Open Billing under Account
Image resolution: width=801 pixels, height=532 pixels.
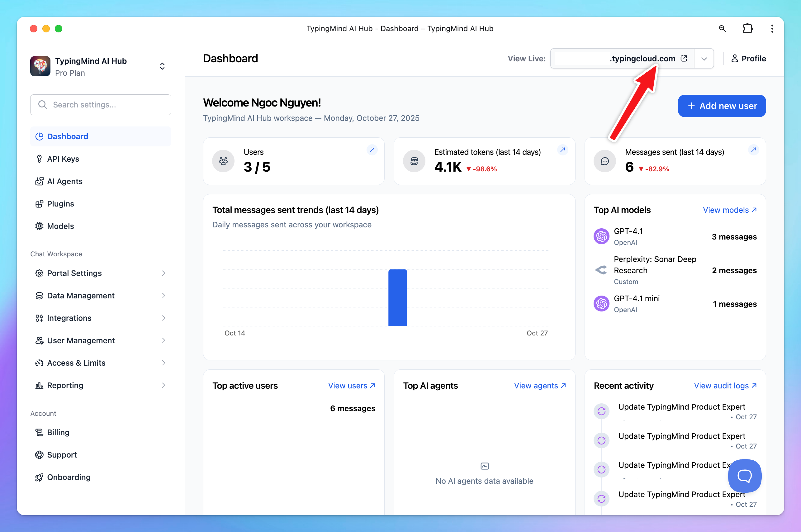click(x=58, y=432)
